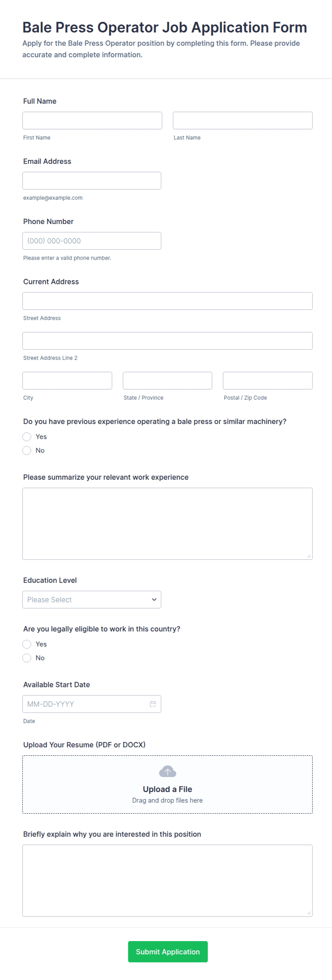The width and height of the screenshot is (332, 980).
Task: Select the Street Address input field
Action: pyautogui.click(x=167, y=300)
